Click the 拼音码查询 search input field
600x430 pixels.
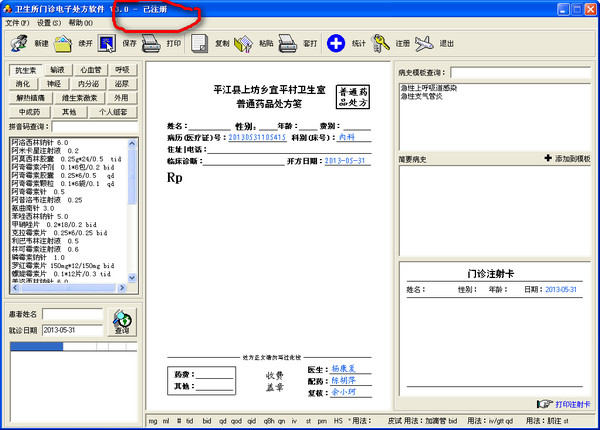pyautogui.click(x=93, y=127)
